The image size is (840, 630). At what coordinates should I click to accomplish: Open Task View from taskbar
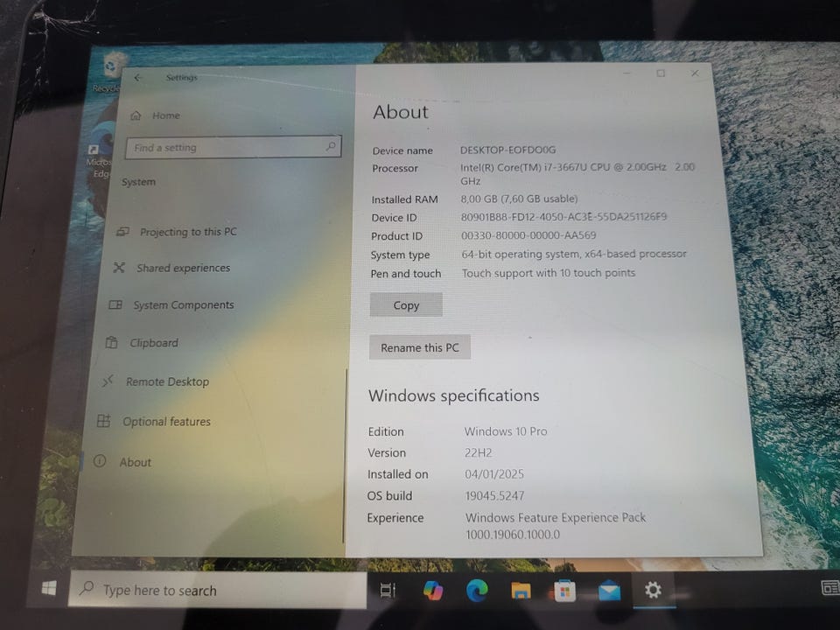tap(388, 591)
